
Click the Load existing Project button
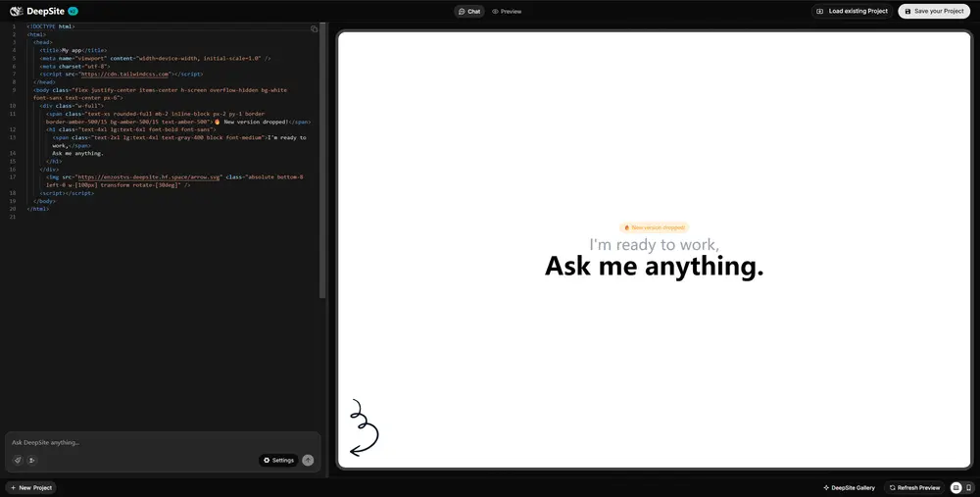(852, 11)
